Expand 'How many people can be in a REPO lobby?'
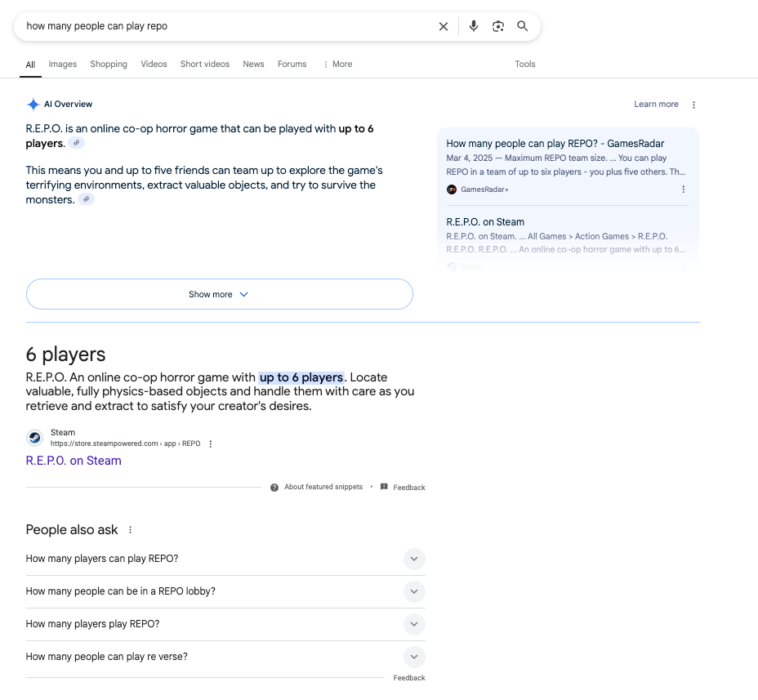Viewport: 758px width, 700px height. click(414, 591)
